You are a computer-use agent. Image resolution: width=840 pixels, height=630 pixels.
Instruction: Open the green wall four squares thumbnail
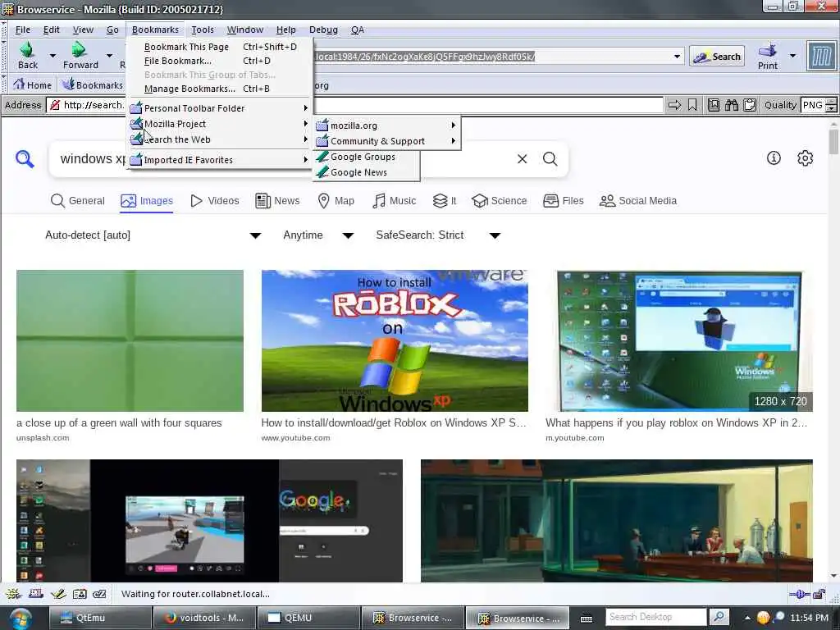(x=130, y=340)
